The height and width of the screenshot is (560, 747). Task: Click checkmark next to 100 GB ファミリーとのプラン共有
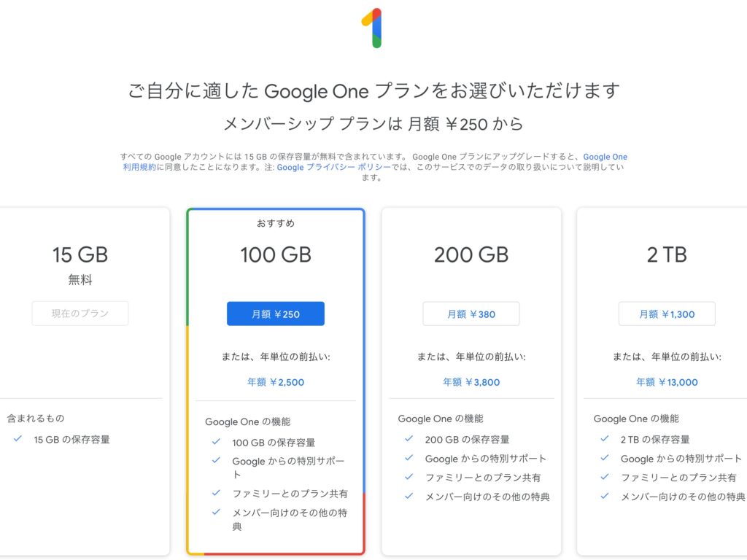(x=216, y=493)
